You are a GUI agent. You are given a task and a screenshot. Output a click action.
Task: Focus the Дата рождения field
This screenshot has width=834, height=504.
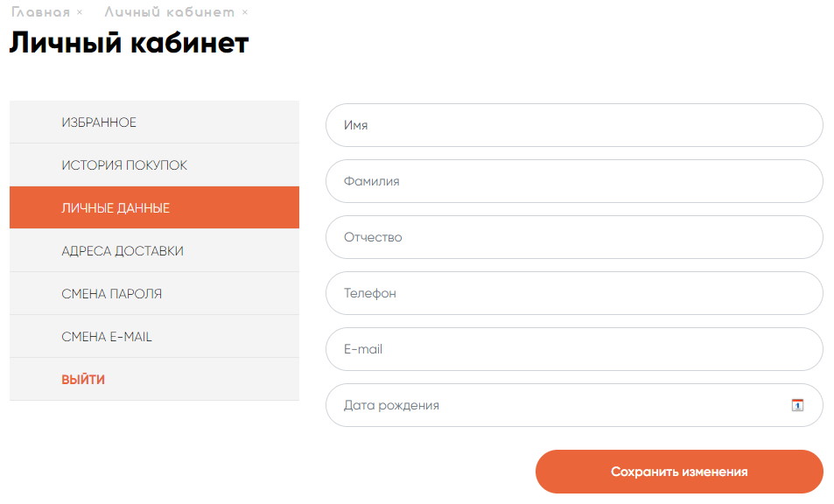[574, 405]
